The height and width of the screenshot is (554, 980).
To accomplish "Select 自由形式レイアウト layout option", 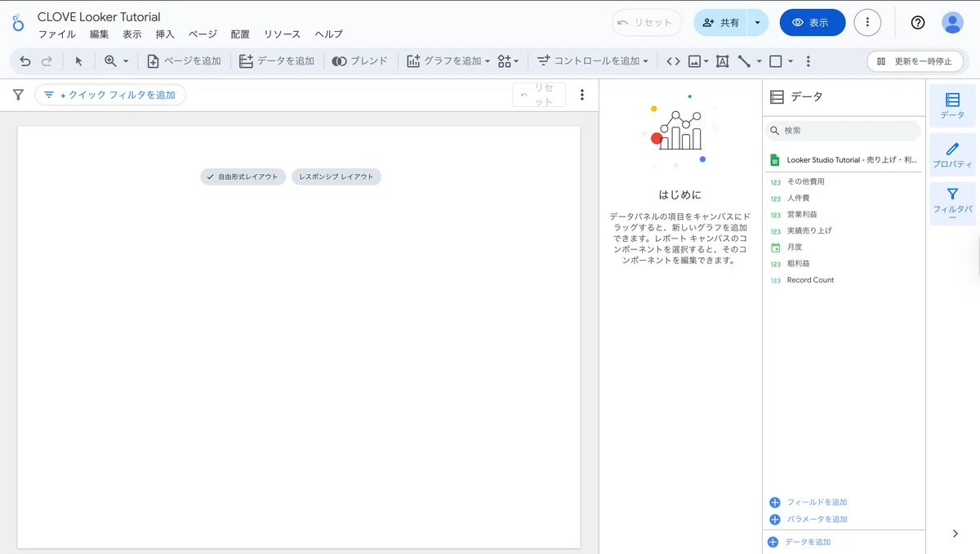I will pyautogui.click(x=243, y=176).
